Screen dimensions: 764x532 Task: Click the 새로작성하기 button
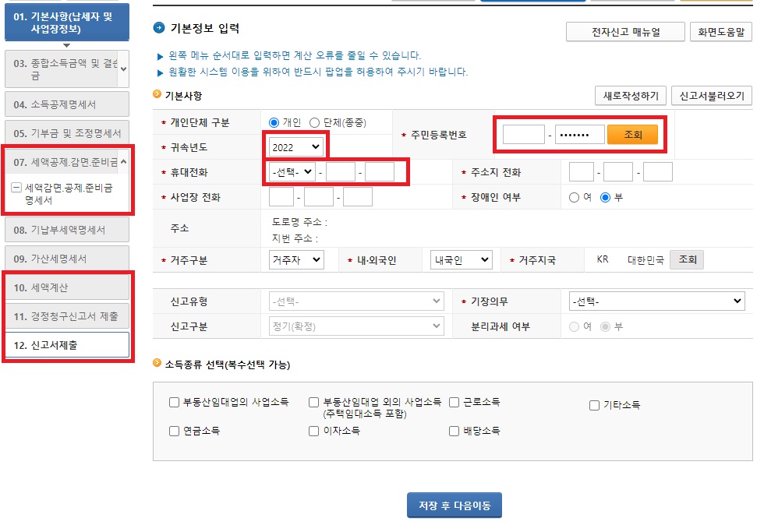[631, 96]
